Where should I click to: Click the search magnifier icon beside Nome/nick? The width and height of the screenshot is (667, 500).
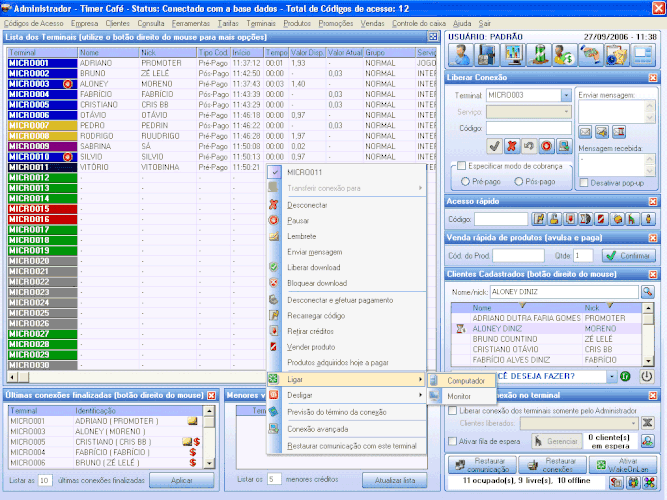pyautogui.click(x=648, y=292)
